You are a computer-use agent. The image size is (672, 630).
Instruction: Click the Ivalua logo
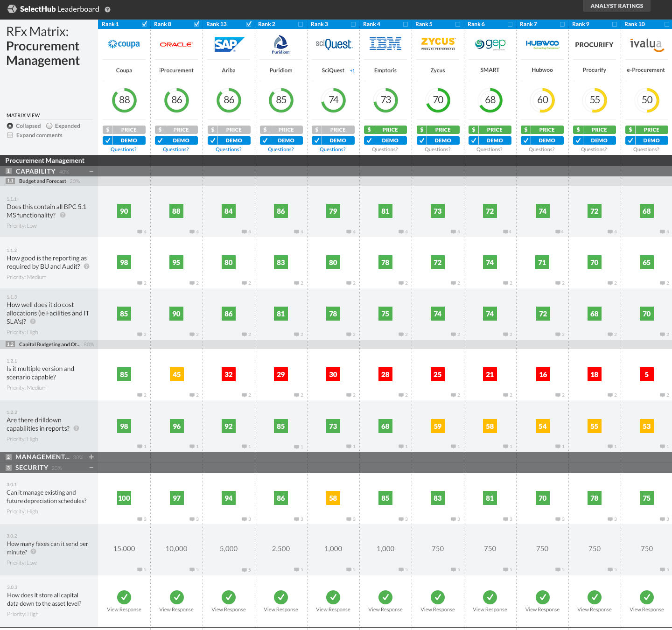coord(647,44)
